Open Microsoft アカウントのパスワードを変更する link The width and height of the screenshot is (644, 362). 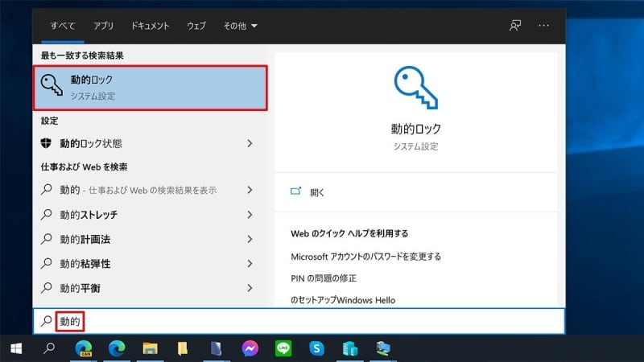365,257
